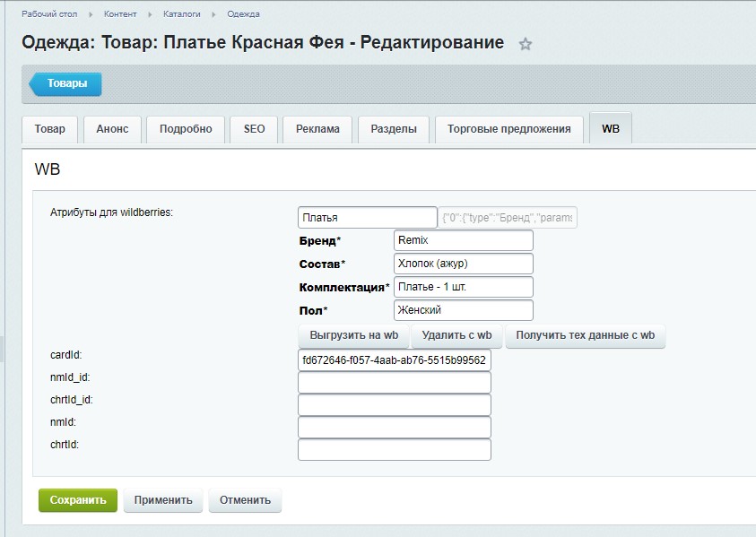
Task: Switch to the Анонс tab
Action: (112, 129)
